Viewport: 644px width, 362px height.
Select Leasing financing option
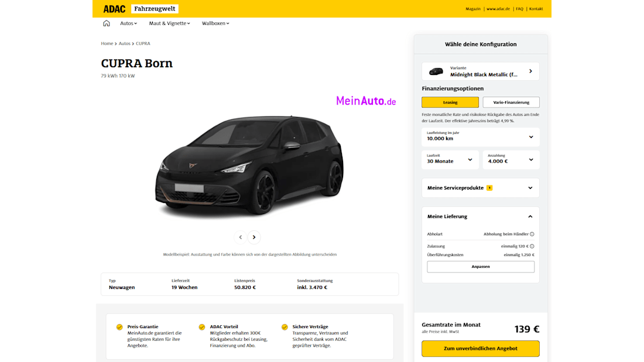[x=450, y=102]
